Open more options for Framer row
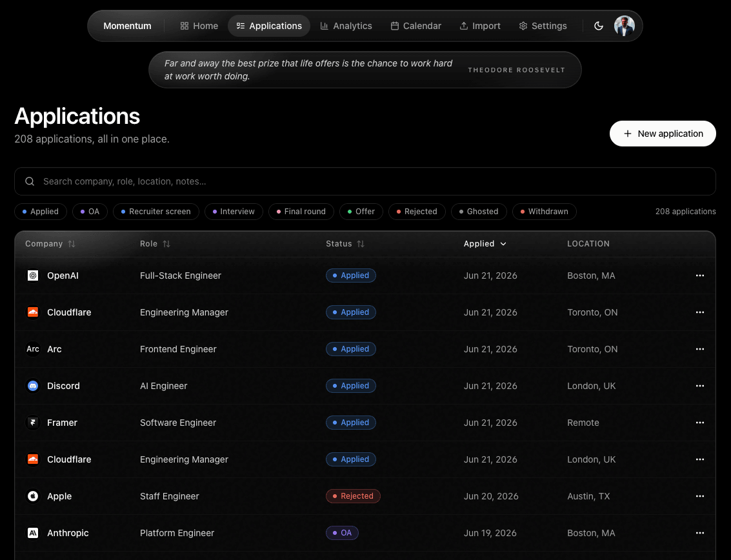 (700, 423)
